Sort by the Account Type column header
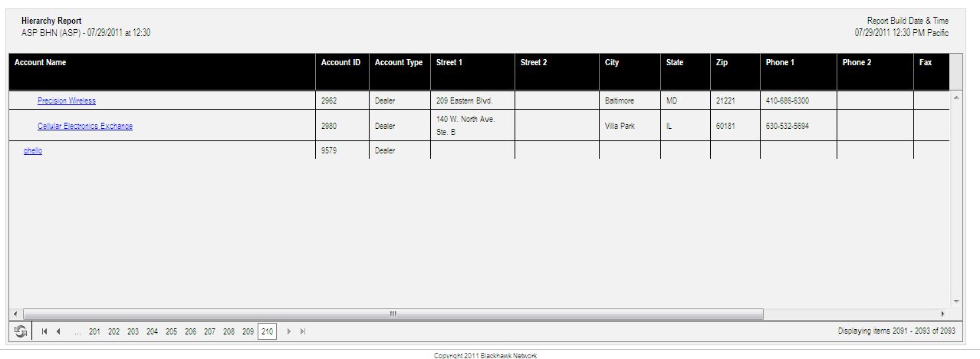The image size is (980, 359). click(x=400, y=71)
